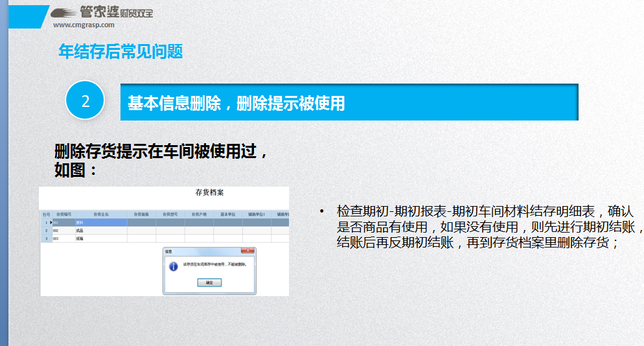Click the 存货全名 column header
The height and width of the screenshot is (346, 644).
coord(101,214)
